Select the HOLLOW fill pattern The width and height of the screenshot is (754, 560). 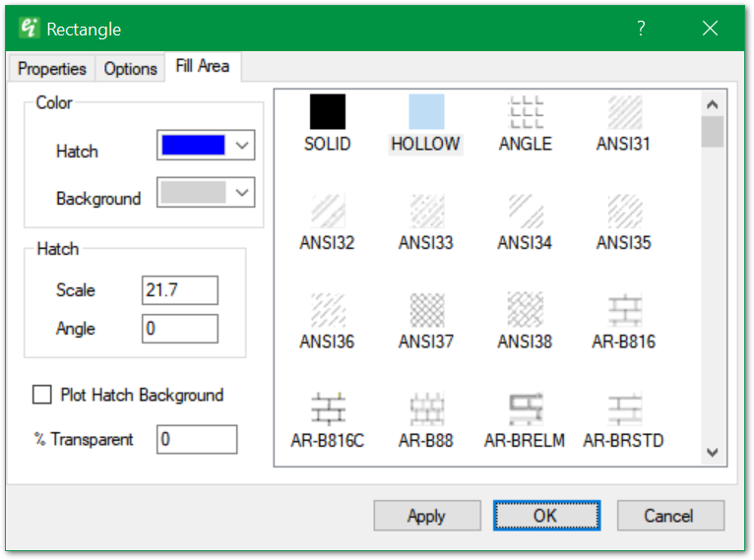(426, 123)
